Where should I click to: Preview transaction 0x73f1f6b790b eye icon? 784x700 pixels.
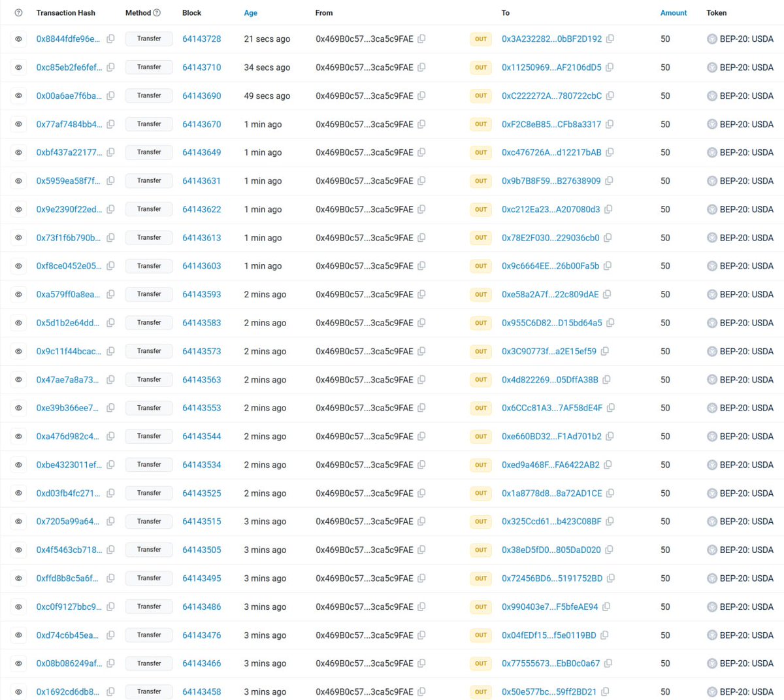(19, 238)
